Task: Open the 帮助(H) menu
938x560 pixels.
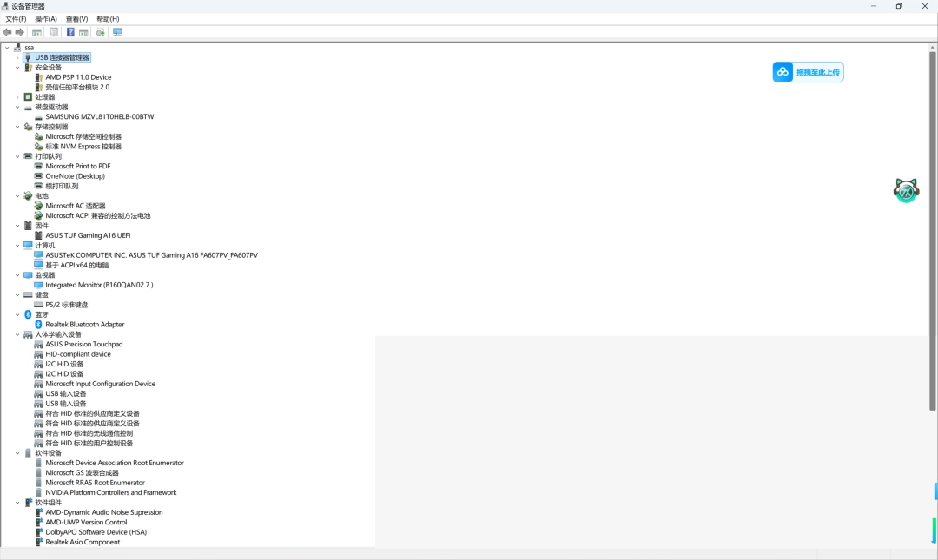Action: pyautogui.click(x=108, y=19)
